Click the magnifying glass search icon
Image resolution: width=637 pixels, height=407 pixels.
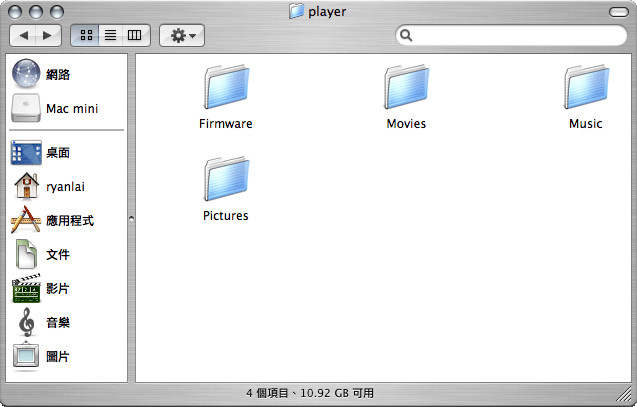[406, 36]
